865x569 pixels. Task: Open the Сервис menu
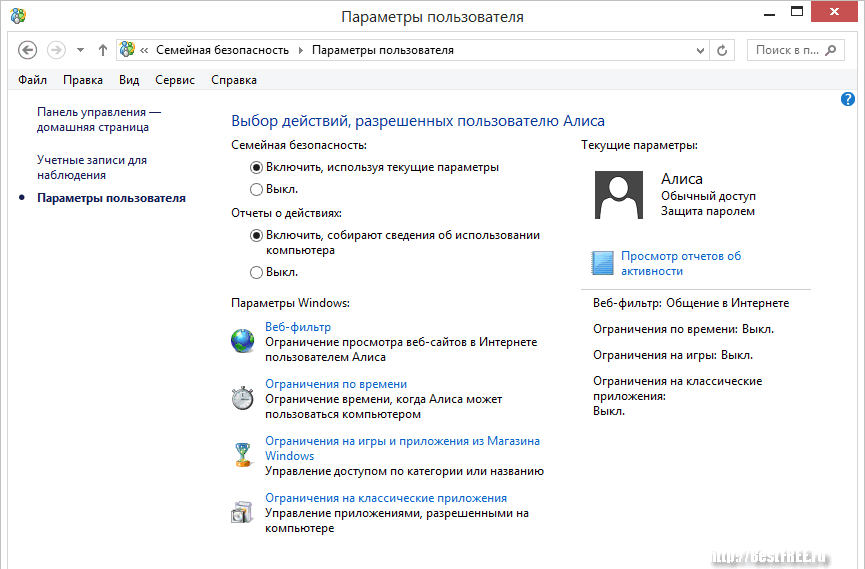tap(175, 80)
